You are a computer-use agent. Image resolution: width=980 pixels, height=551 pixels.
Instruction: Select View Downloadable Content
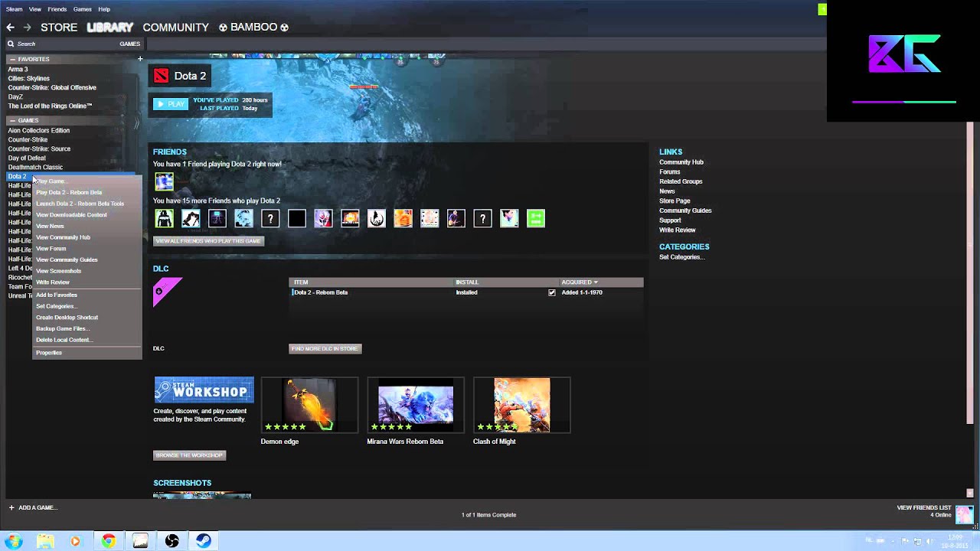click(x=71, y=215)
